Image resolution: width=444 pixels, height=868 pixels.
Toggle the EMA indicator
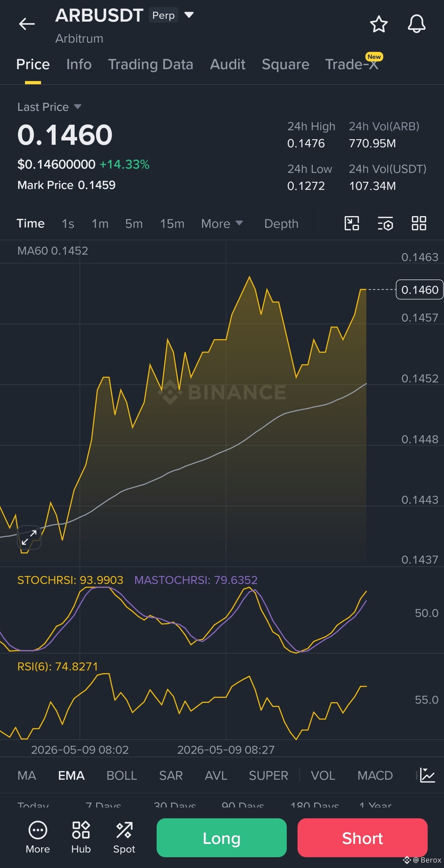point(71,775)
